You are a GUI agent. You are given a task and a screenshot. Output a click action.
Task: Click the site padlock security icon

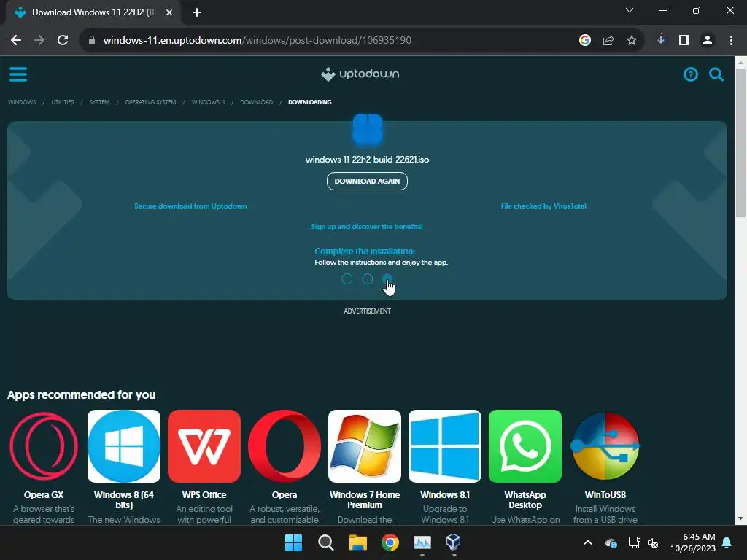pyautogui.click(x=91, y=41)
